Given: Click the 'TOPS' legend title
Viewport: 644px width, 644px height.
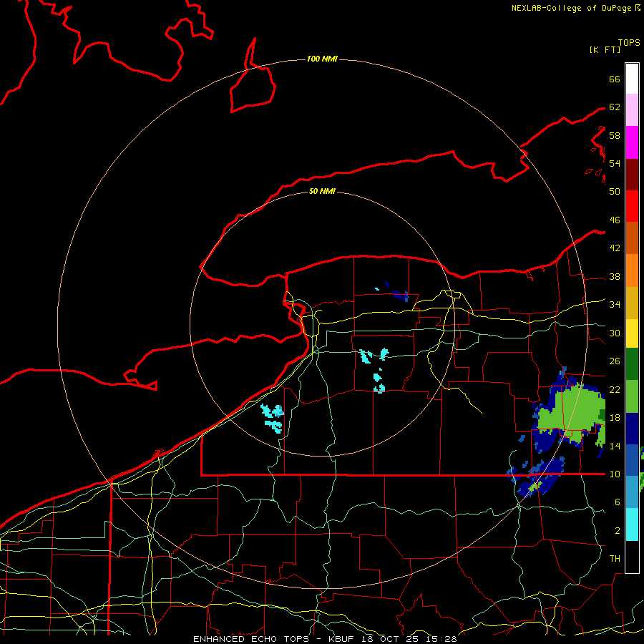Looking at the screenshot, I should pos(629,42).
